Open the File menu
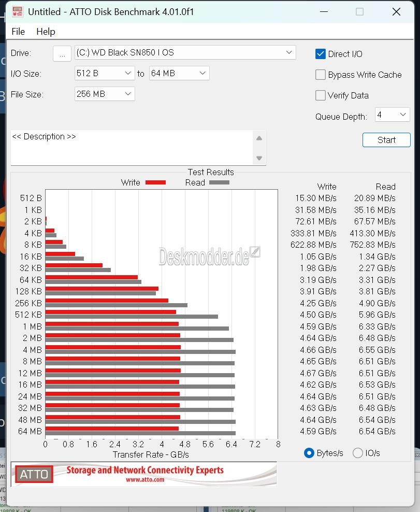This screenshot has width=420, height=512. (18, 32)
